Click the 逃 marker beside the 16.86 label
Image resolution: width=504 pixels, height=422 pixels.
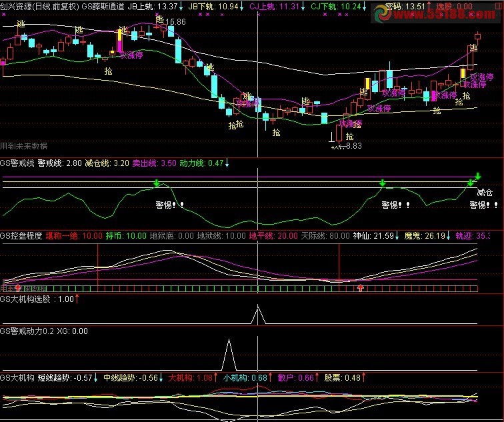(160, 19)
